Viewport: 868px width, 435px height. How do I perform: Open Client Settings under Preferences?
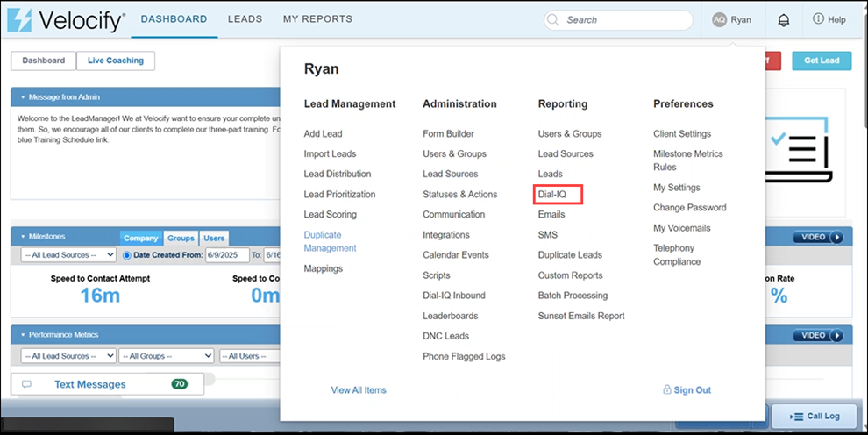(682, 133)
